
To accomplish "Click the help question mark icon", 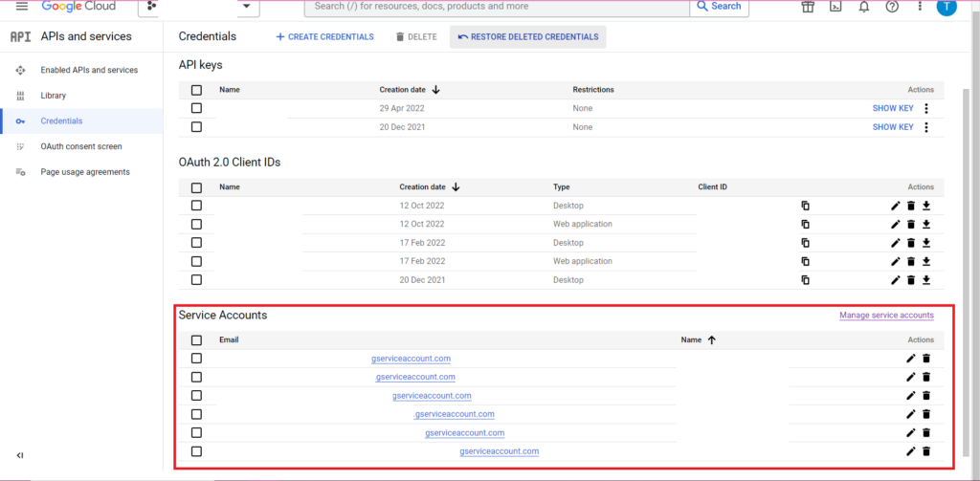I will pyautogui.click(x=892, y=7).
